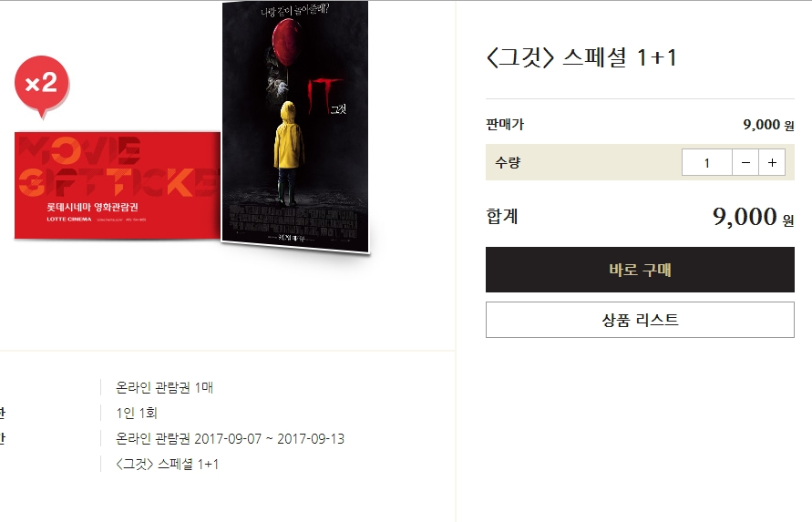Open the 상품 리스트 product list

coord(640,320)
